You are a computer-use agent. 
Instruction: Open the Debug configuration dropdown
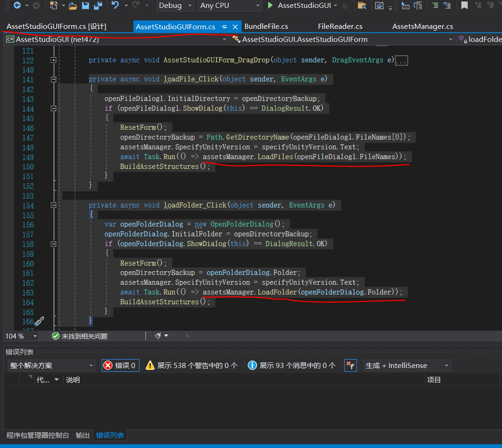click(176, 6)
